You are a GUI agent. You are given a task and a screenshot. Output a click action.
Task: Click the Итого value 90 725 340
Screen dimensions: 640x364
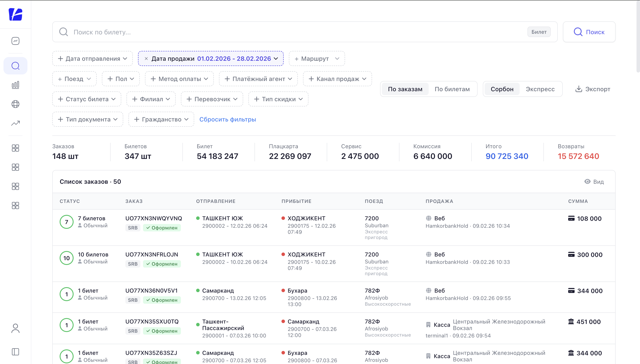[x=507, y=156]
